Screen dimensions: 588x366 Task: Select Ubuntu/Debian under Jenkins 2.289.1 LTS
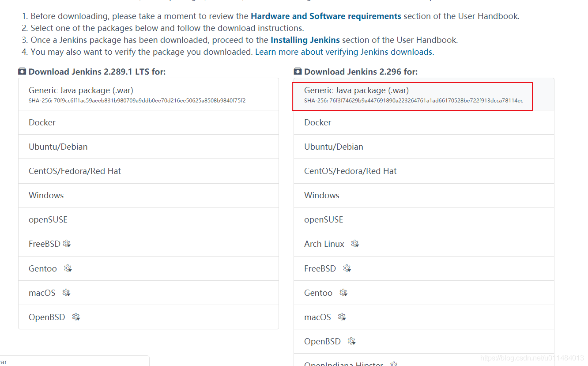tap(148, 147)
